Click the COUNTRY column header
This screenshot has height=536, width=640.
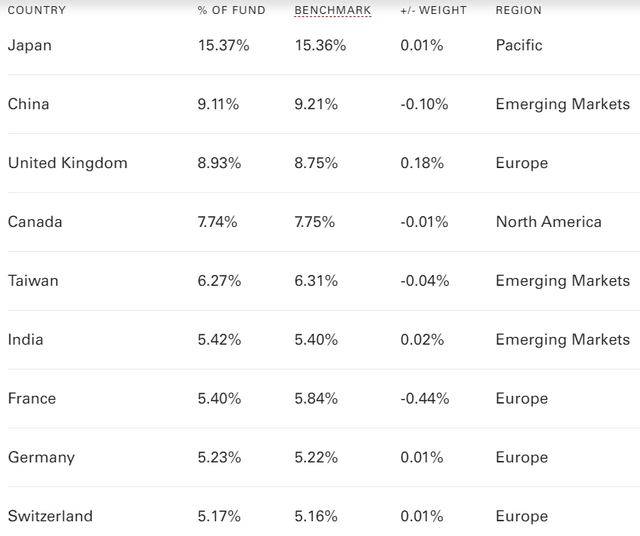(37, 10)
